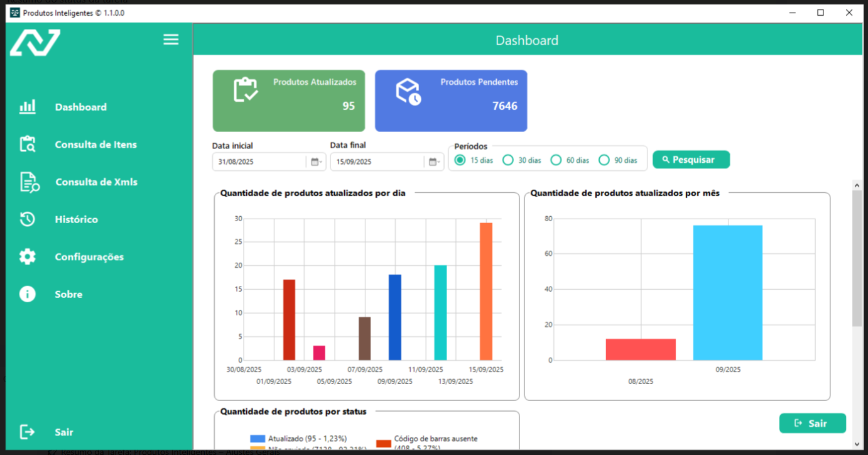This screenshot has height=455, width=868.
Task: Click the green Sair button at bottom right
Action: coord(812,424)
